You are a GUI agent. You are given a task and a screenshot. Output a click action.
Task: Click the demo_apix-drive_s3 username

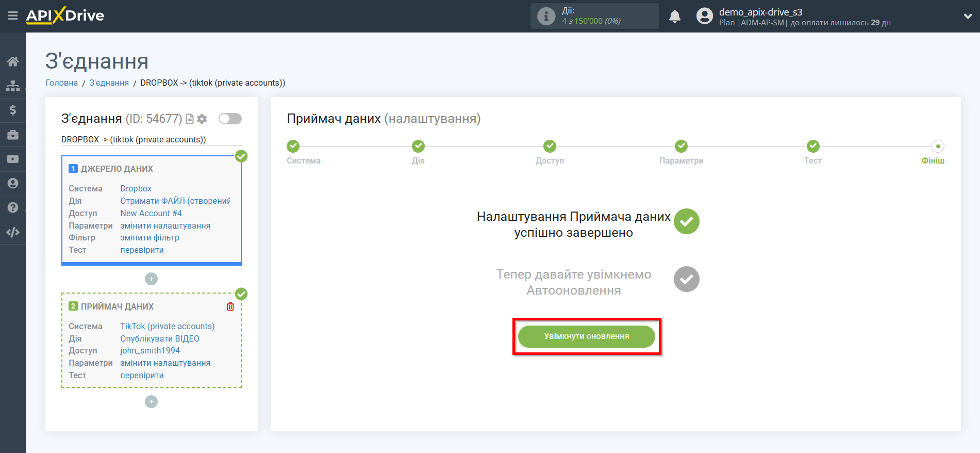click(760, 12)
